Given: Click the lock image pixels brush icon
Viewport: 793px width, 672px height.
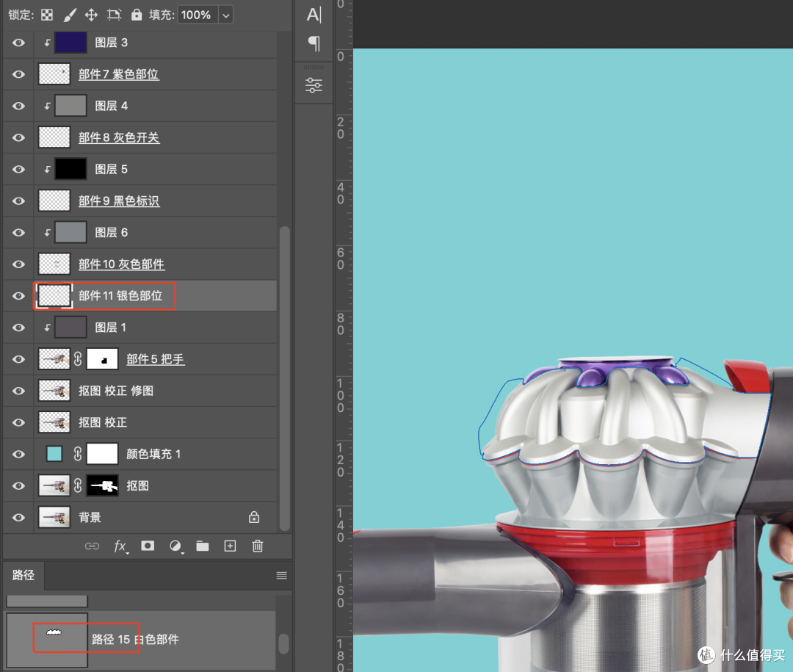Looking at the screenshot, I should [70, 15].
